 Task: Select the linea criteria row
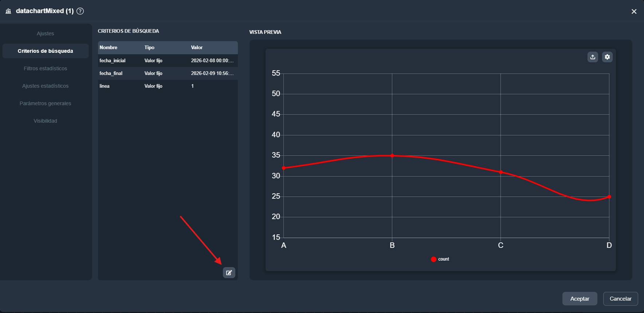click(168, 86)
